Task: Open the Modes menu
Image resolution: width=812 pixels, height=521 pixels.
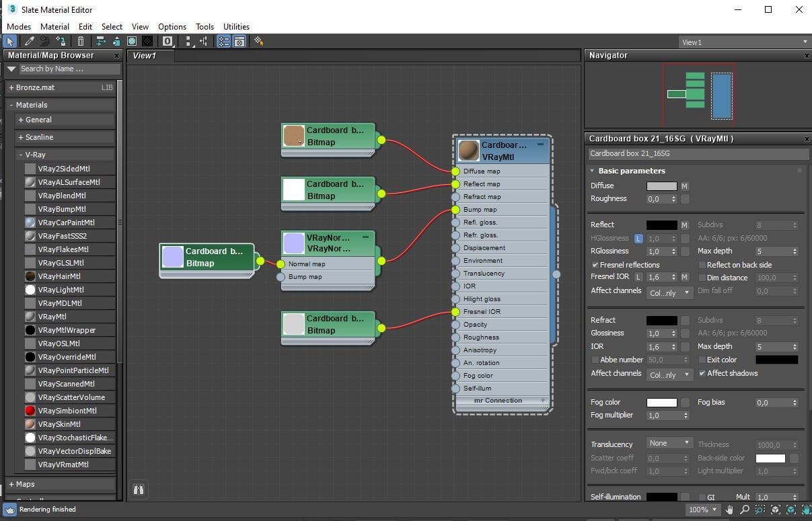Action: [19, 27]
